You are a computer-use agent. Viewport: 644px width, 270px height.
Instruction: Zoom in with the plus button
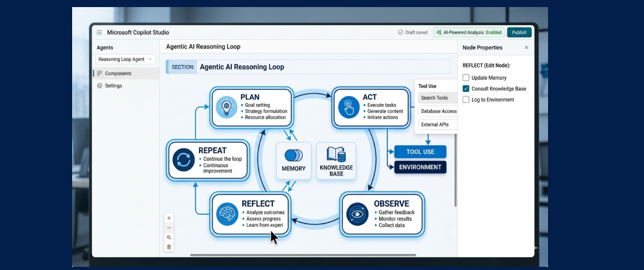coord(169,218)
